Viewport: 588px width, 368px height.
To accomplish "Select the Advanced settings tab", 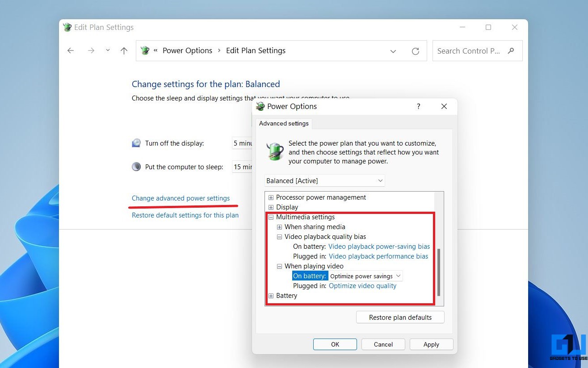I will [284, 123].
